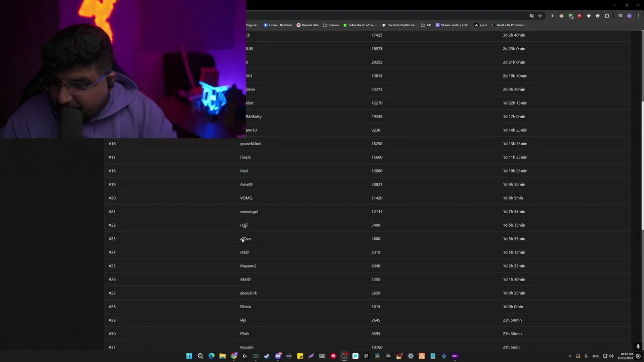The width and height of the screenshot is (644, 362).
Task: Open The best ChatBot bookmark
Action: pyautogui.click(x=399, y=25)
